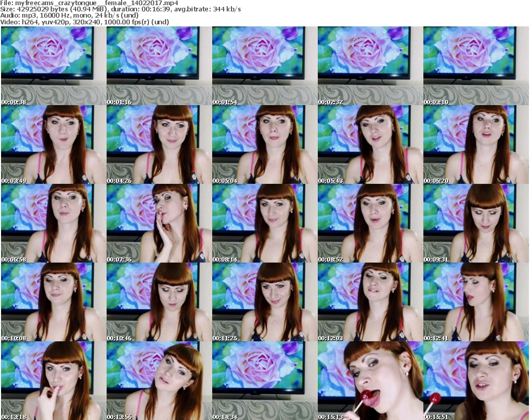The image size is (530, 420).
Task: Select the lollipop frame stamped 00:15:13
Action: 371,381
